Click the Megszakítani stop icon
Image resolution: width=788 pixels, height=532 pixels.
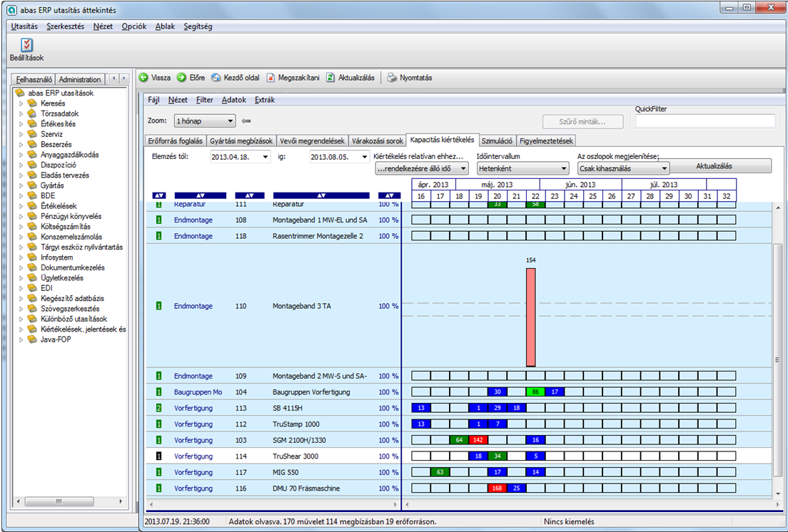271,78
